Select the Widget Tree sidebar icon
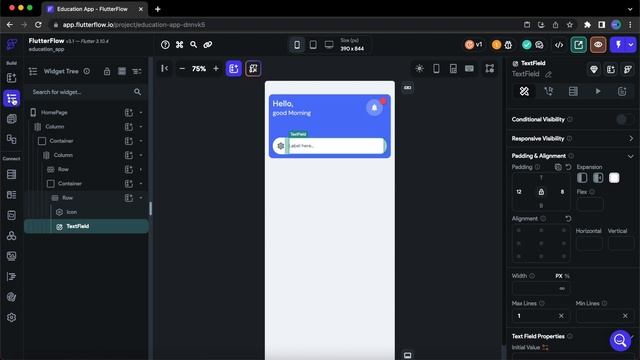 (x=11, y=98)
